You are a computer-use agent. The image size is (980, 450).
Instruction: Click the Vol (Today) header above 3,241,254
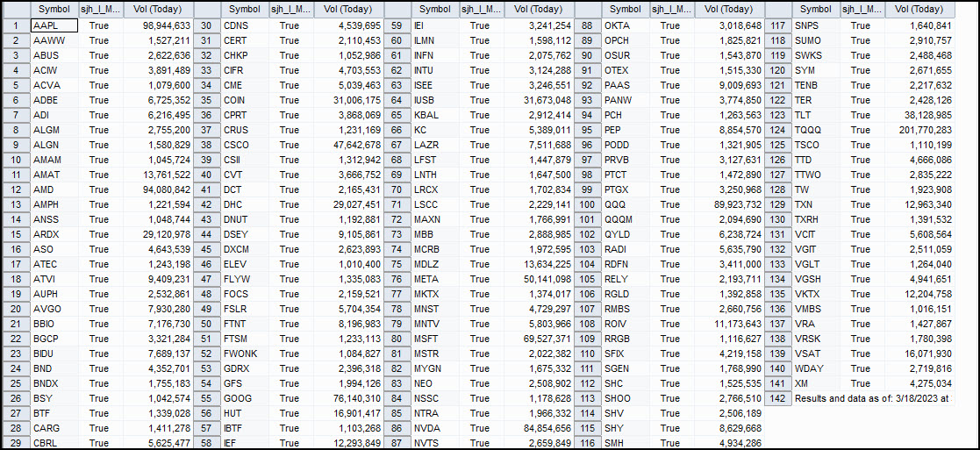coord(539,10)
